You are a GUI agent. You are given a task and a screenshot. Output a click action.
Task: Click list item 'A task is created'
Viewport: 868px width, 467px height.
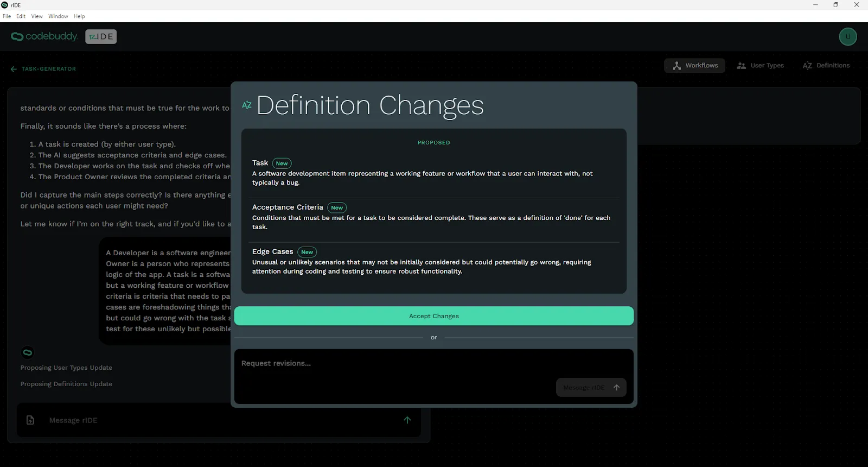pos(107,144)
